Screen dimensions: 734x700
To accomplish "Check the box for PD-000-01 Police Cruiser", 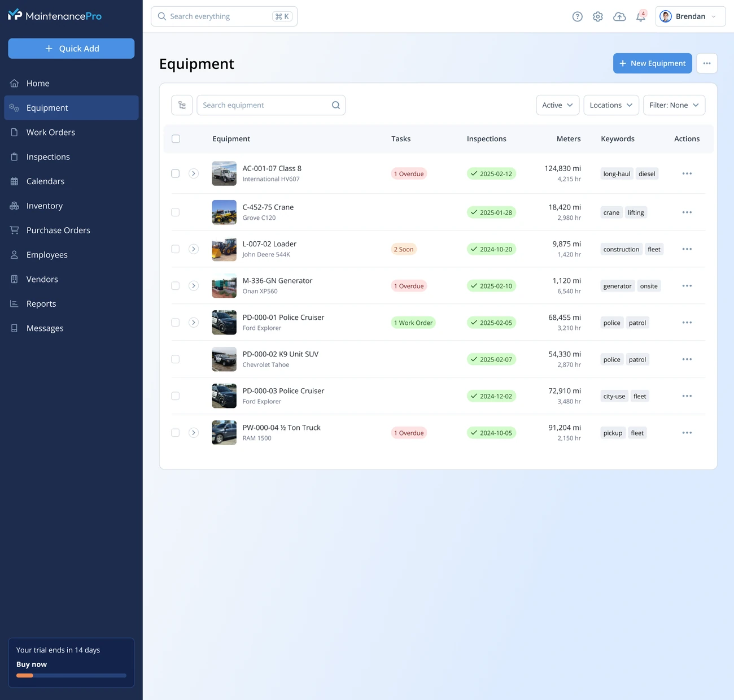I will [x=176, y=323].
